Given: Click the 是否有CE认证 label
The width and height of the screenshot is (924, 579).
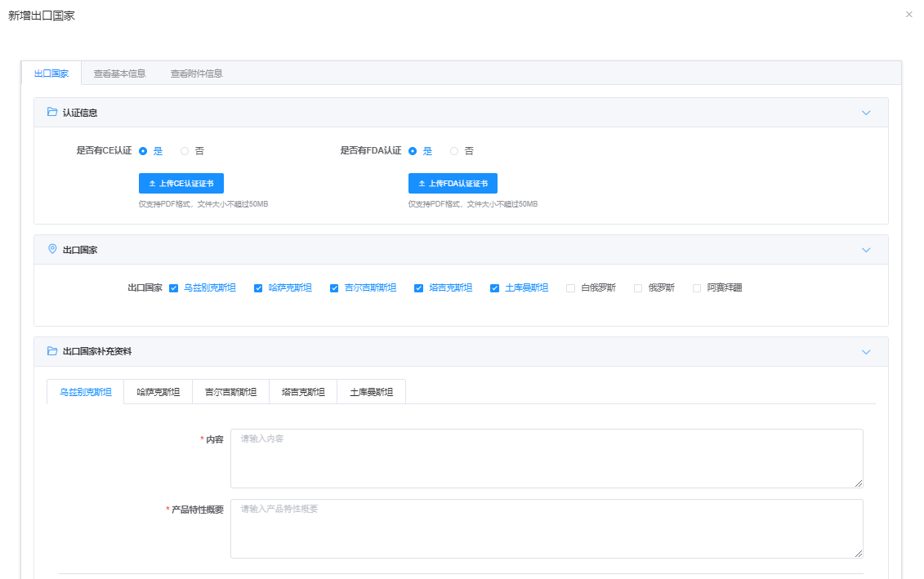Looking at the screenshot, I should (x=104, y=151).
